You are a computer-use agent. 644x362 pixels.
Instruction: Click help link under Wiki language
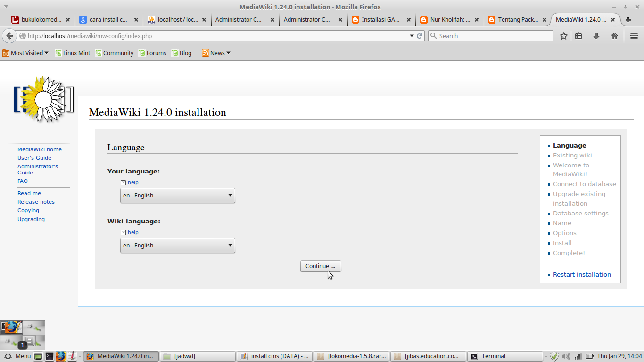[133, 232]
